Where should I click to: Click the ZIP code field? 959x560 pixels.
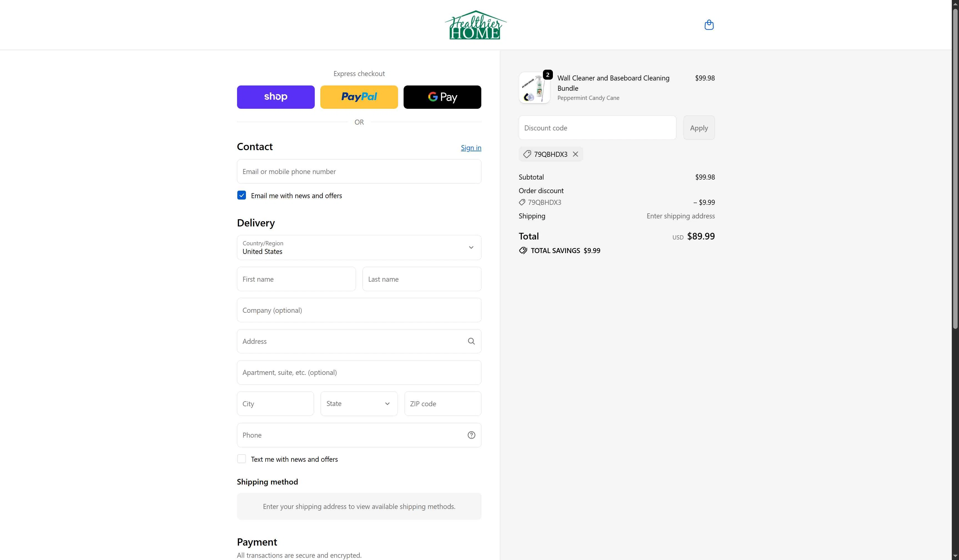click(442, 403)
